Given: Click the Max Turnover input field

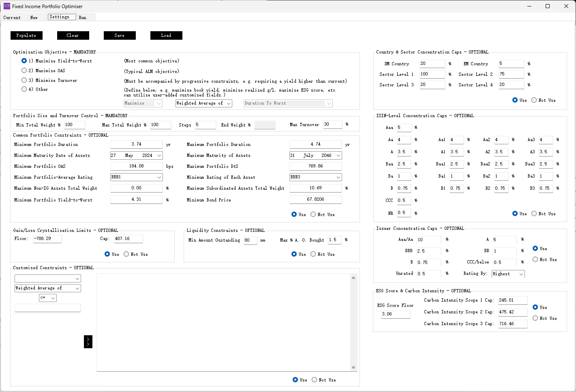Looking at the screenshot, I should click(x=332, y=124).
